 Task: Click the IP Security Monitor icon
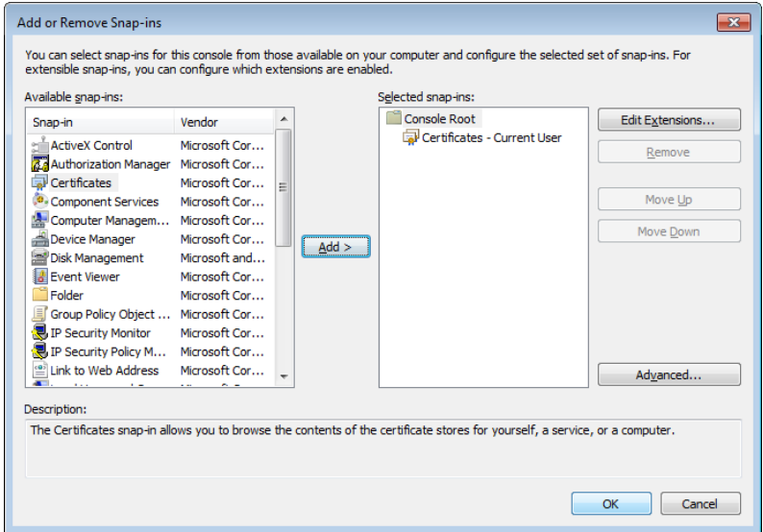click(40, 333)
